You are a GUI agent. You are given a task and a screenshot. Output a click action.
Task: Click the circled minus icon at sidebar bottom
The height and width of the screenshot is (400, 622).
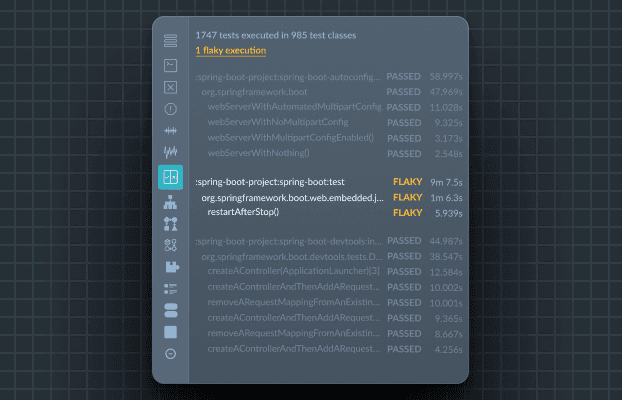[x=170, y=354]
